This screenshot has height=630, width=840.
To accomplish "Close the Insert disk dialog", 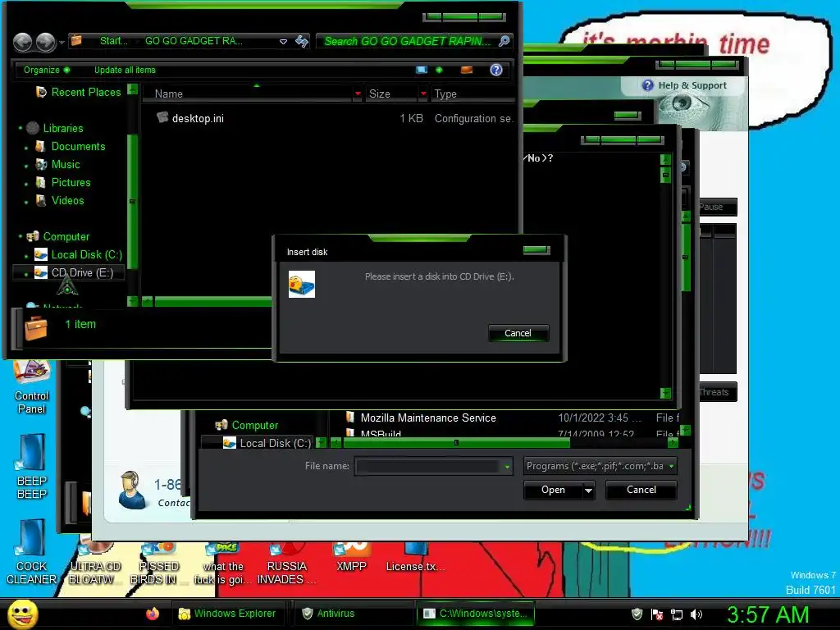I will tap(536, 249).
